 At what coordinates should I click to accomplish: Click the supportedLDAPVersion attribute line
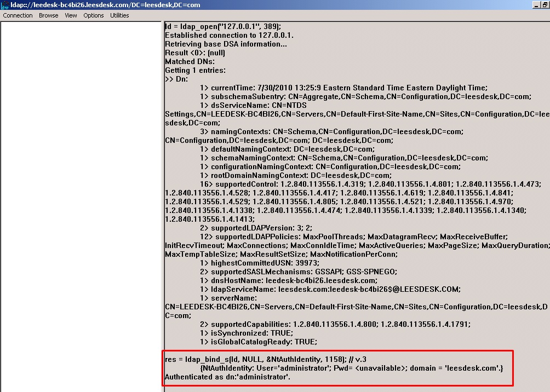click(256, 228)
